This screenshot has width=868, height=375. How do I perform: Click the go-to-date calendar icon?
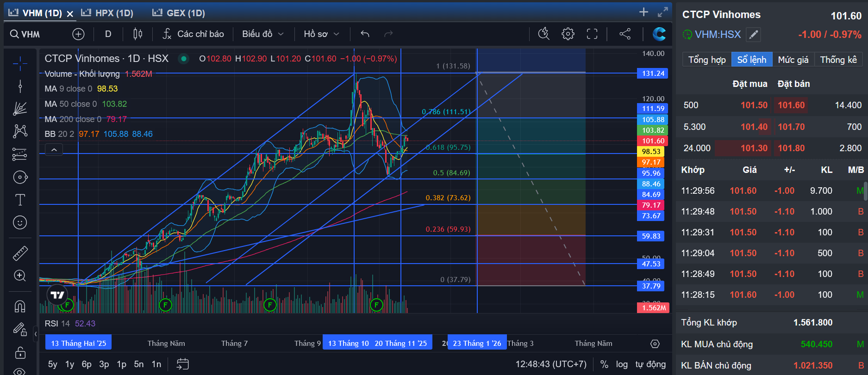(182, 364)
